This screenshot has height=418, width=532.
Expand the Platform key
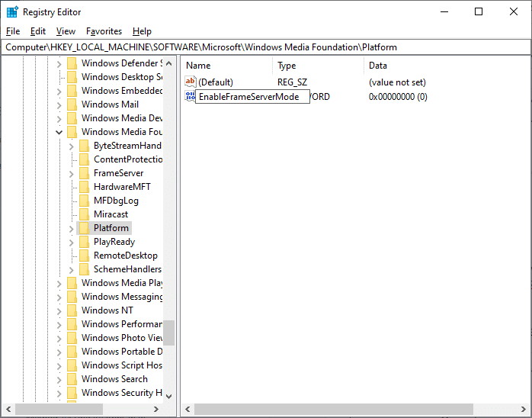[71, 229]
